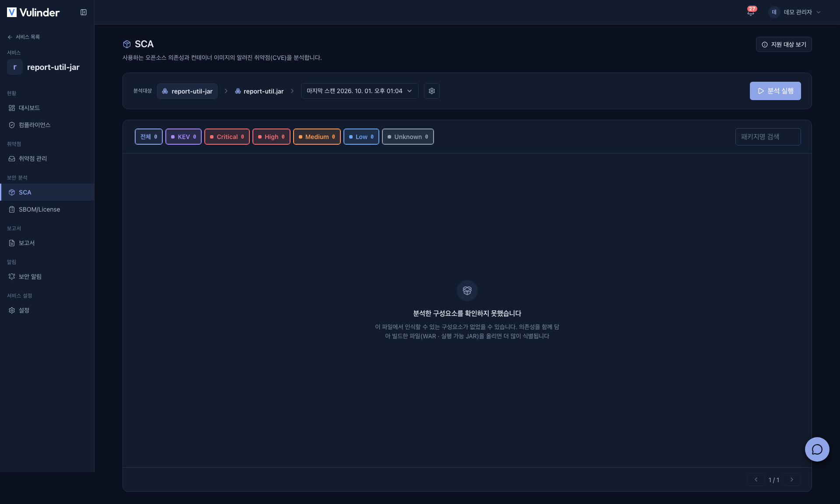Expand the 마지막 스캔 date dropdown
Image resolution: width=840 pixels, height=504 pixels.
(x=360, y=91)
